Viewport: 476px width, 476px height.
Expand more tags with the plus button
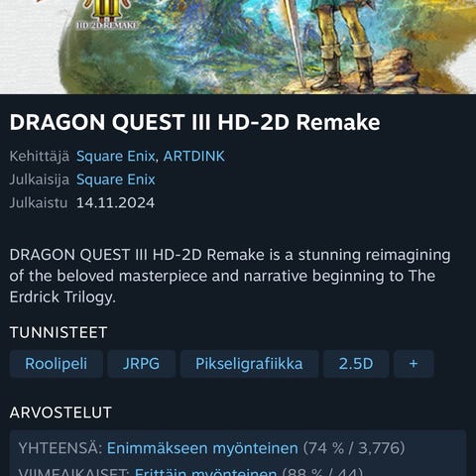[414, 364]
